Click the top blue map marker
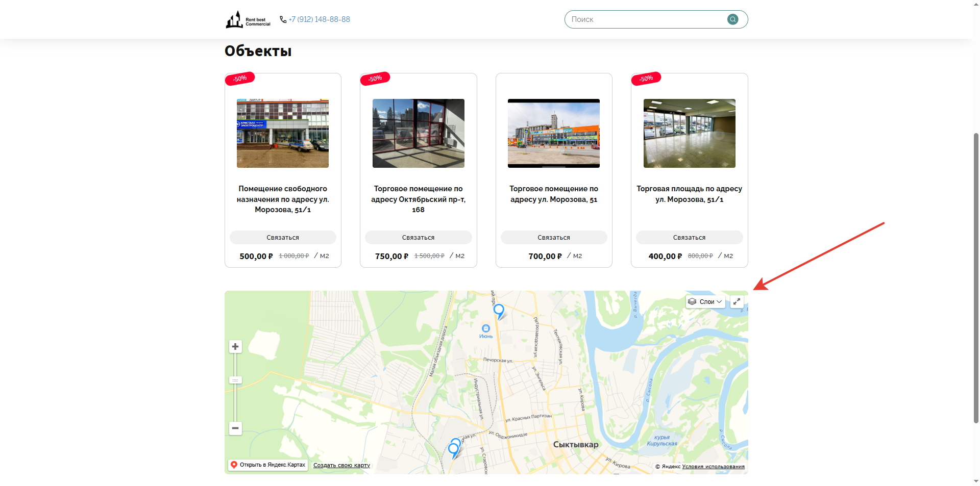980x486 pixels. pos(499,310)
